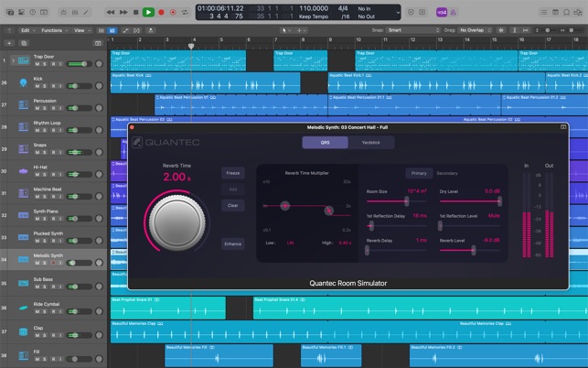588x368 pixels.
Task: Click the Kick track instrument icon
Action: pos(21,83)
